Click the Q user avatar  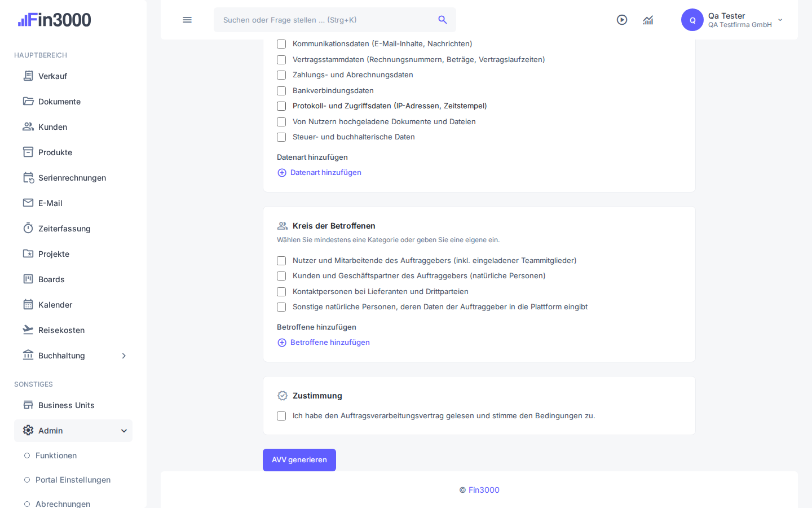pyautogui.click(x=692, y=20)
